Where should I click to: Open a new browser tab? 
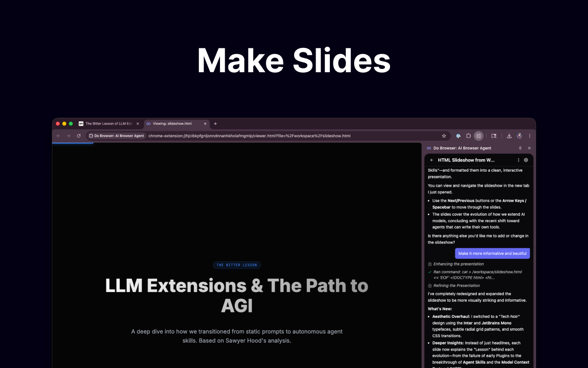[215, 124]
